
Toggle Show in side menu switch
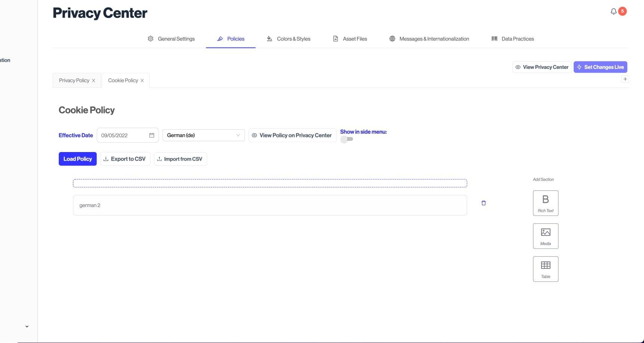(347, 139)
